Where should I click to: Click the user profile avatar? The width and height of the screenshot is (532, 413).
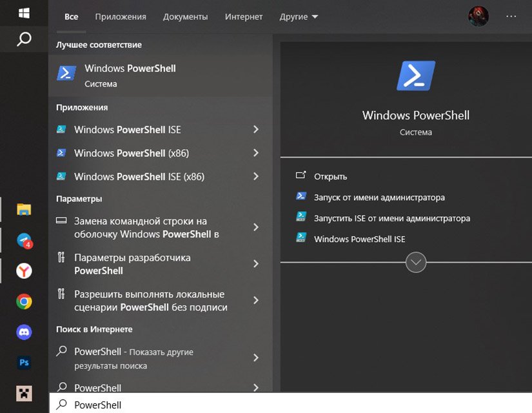coord(478,16)
